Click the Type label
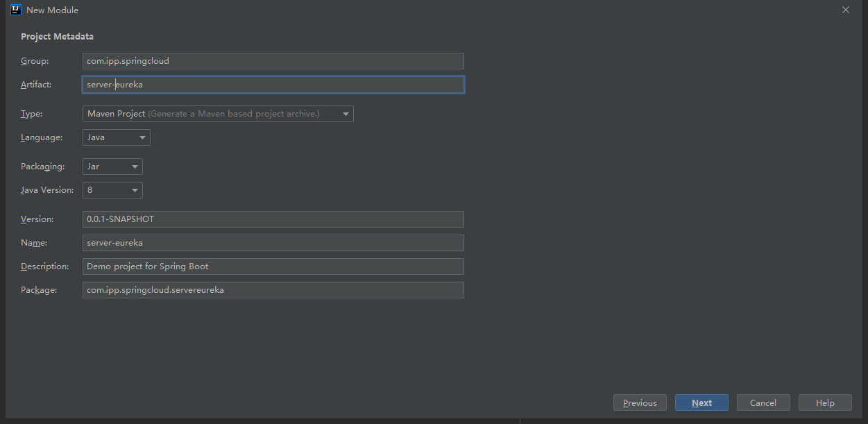 (31, 114)
